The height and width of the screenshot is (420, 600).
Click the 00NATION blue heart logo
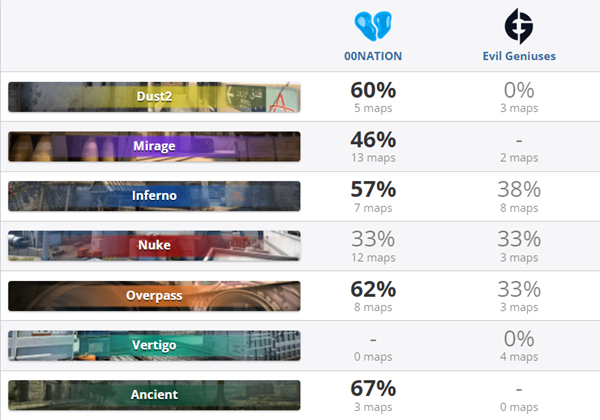pos(373,26)
